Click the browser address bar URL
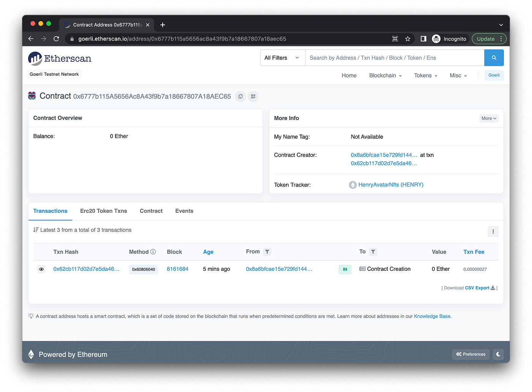Screen dimensions: 532x392 pyautogui.click(x=182, y=39)
